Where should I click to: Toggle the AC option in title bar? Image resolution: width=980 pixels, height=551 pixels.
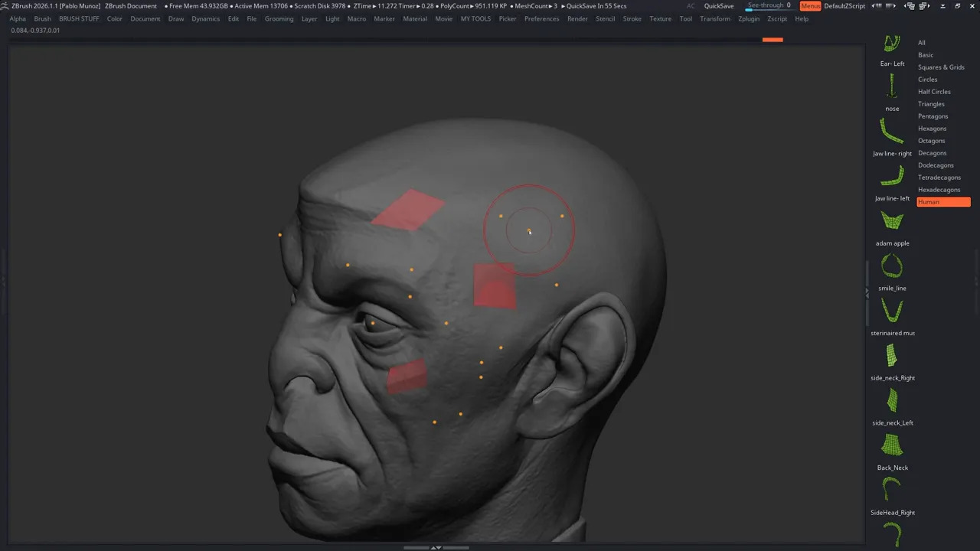pos(691,6)
